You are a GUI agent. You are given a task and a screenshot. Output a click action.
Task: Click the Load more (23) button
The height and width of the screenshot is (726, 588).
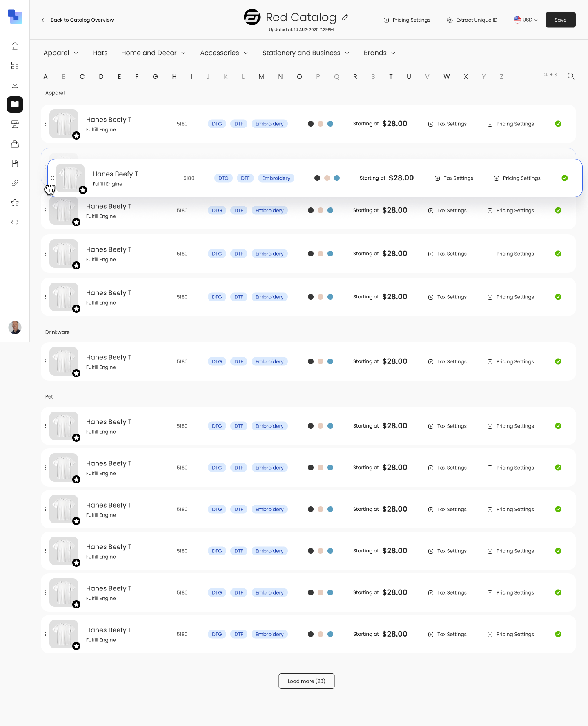point(306,681)
